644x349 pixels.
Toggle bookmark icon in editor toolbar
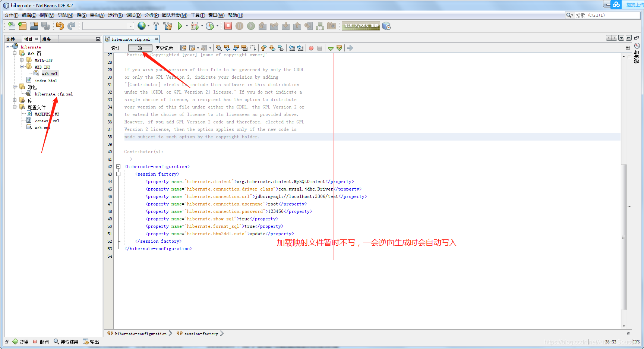tap(281, 48)
